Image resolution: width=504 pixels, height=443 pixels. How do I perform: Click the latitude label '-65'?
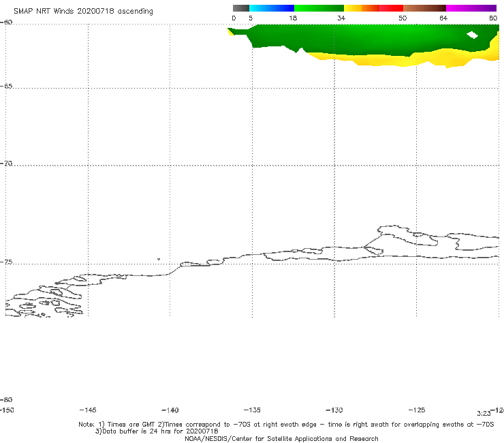pos(6,87)
